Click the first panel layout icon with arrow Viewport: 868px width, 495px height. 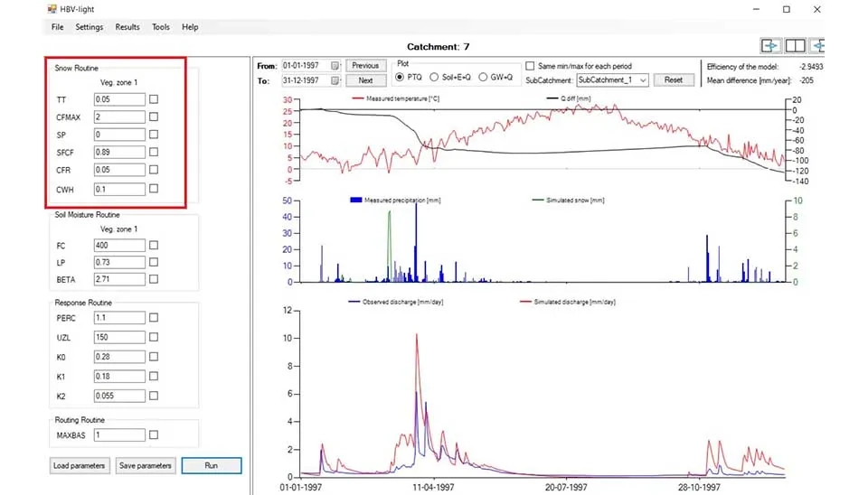770,46
